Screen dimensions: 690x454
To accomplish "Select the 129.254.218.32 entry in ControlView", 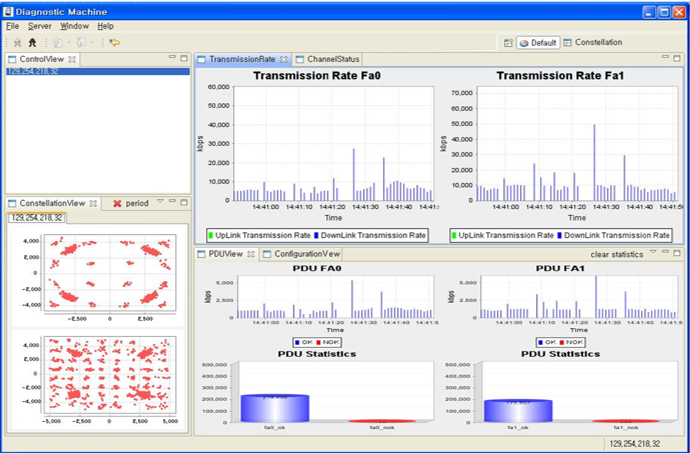I will [33, 72].
